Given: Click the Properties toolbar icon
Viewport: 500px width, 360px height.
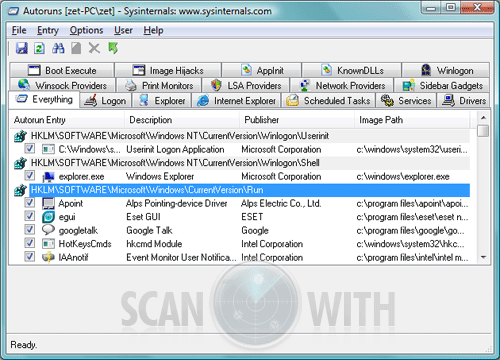Looking at the screenshot, I should pos(76,48).
